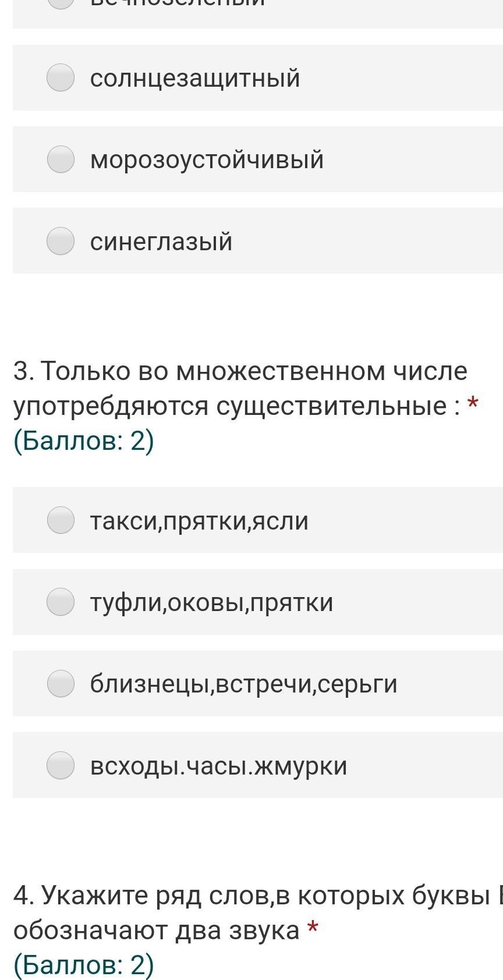
Task: Tap the синеглазый option text
Action: [161, 242]
